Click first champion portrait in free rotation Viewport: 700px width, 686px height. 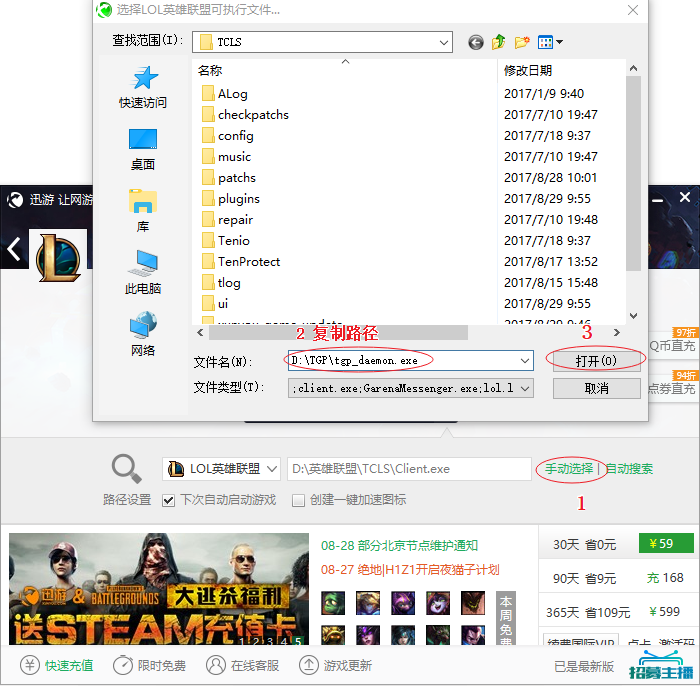point(333,603)
